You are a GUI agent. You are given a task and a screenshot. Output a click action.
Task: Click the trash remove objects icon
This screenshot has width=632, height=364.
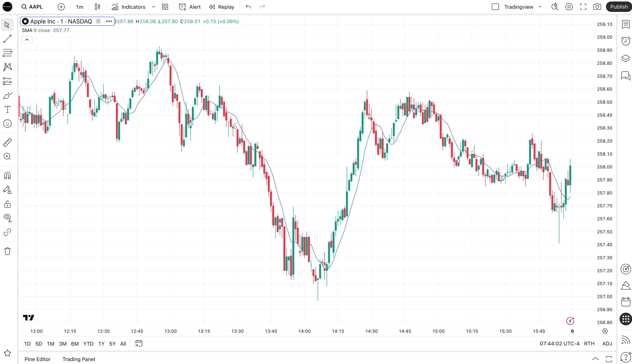[7, 251]
